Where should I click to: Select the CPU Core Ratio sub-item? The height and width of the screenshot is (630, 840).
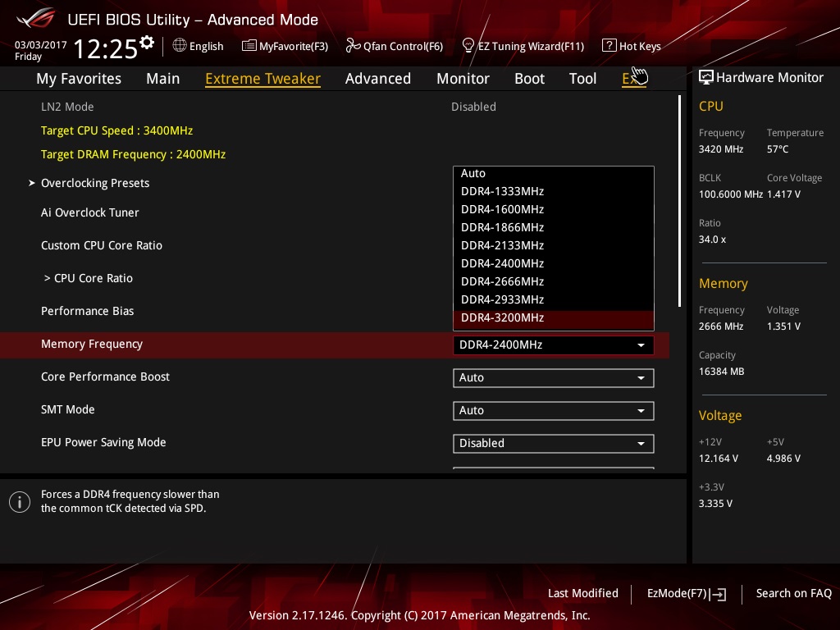pos(89,279)
